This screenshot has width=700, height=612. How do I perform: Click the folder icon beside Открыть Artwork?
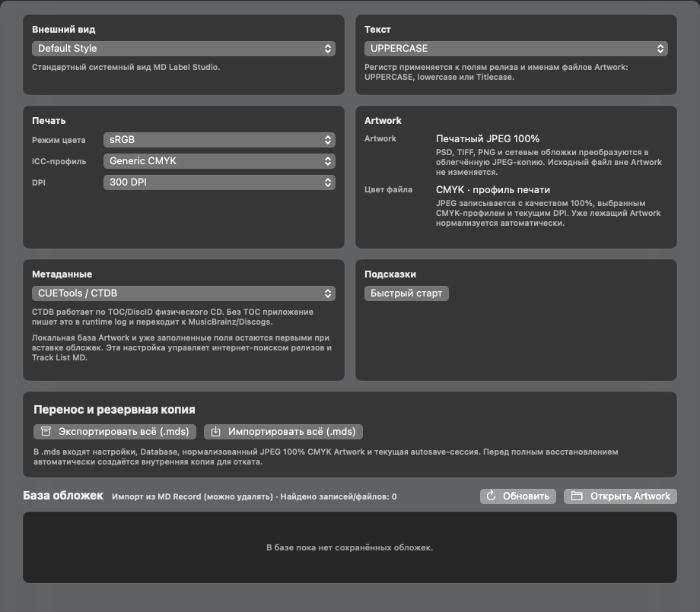577,496
